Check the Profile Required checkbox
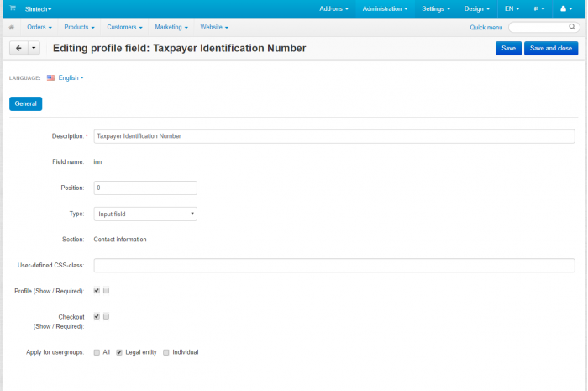The image size is (588, 391). coord(107,290)
